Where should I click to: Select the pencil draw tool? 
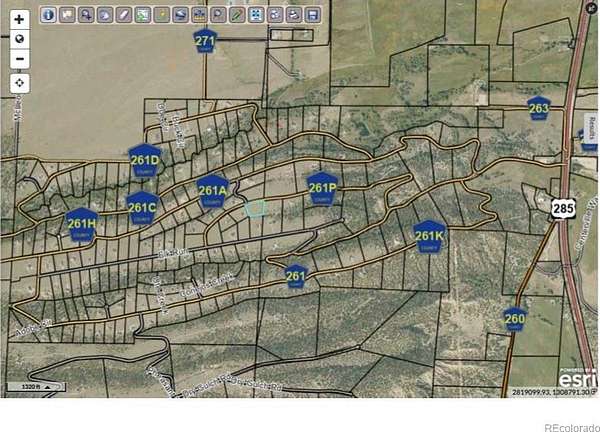(236, 15)
